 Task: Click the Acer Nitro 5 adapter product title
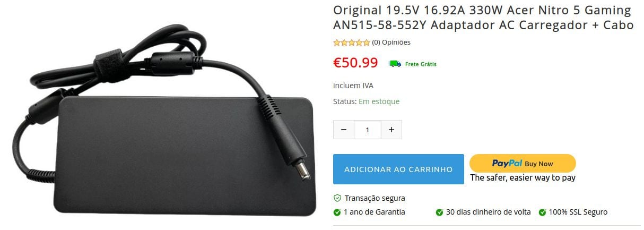click(483, 18)
